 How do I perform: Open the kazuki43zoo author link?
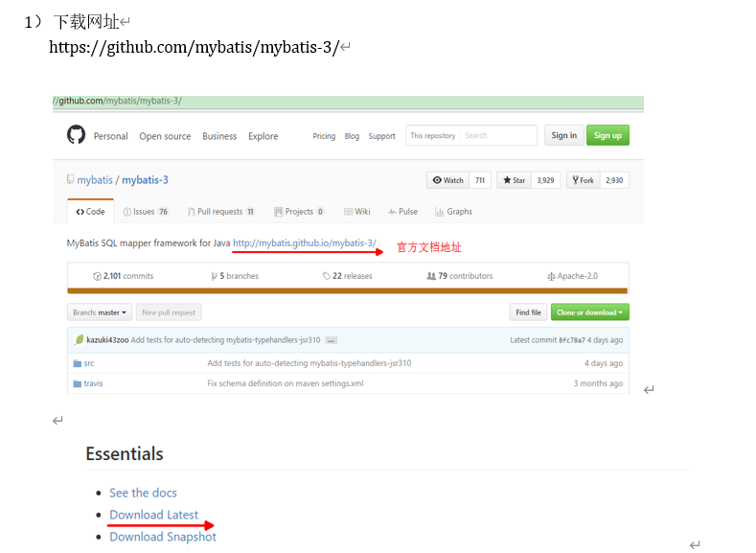click(x=107, y=340)
